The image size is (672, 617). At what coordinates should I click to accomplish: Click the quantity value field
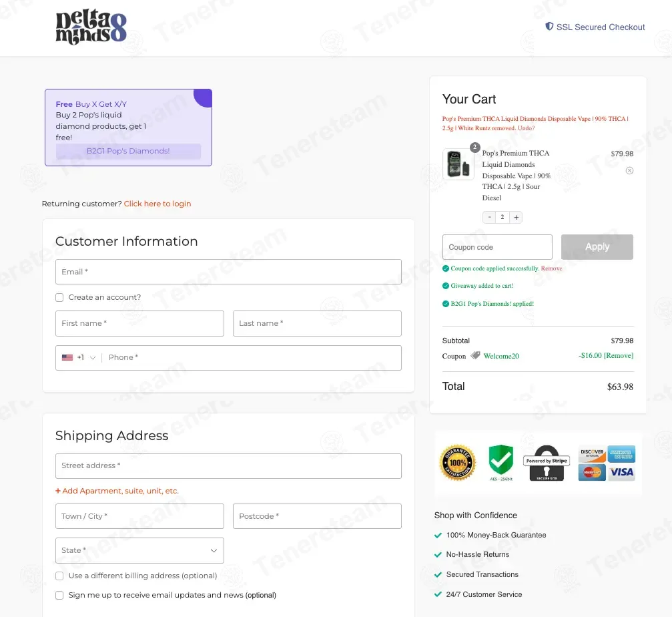tap(502, 218)
